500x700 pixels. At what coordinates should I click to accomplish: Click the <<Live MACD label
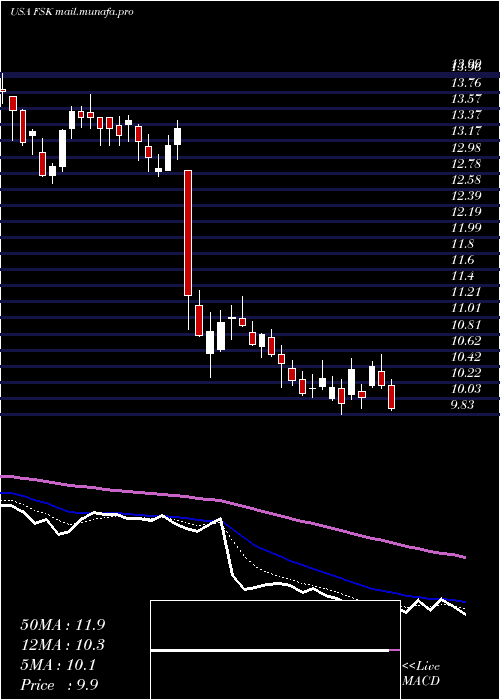[x=421, y=674]
